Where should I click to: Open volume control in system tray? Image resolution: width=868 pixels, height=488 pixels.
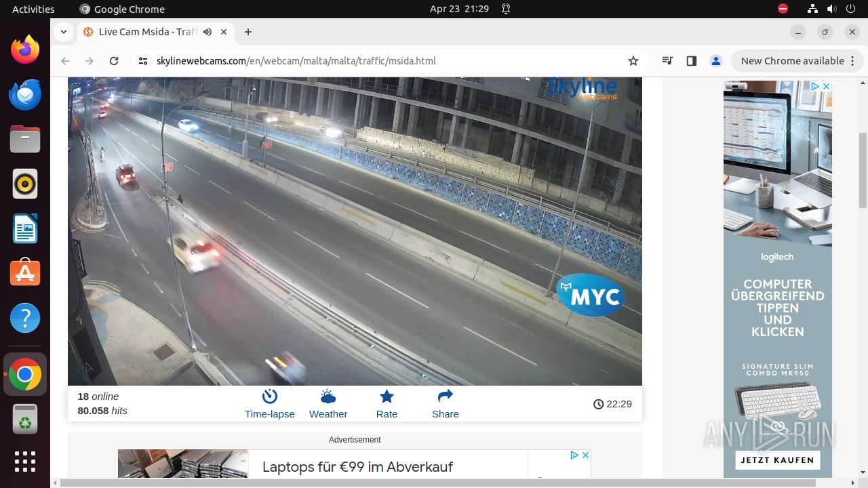pyautogui.click(x=831, y=9)
